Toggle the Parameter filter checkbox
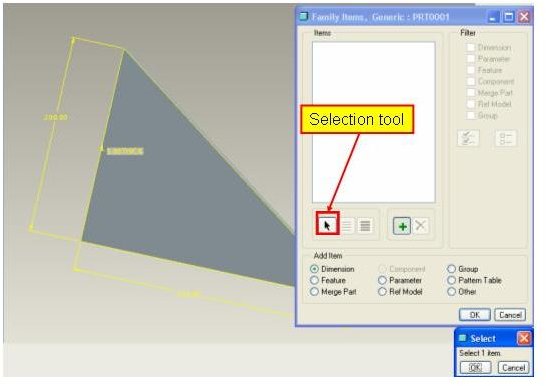This screenshot has width=546, height=386. 470,59
